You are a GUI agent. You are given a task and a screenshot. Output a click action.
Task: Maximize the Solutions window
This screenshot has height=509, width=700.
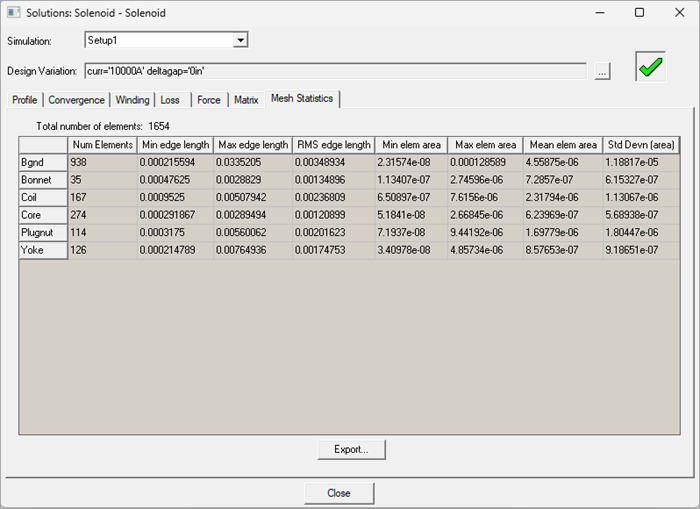(x=639, y=13)
